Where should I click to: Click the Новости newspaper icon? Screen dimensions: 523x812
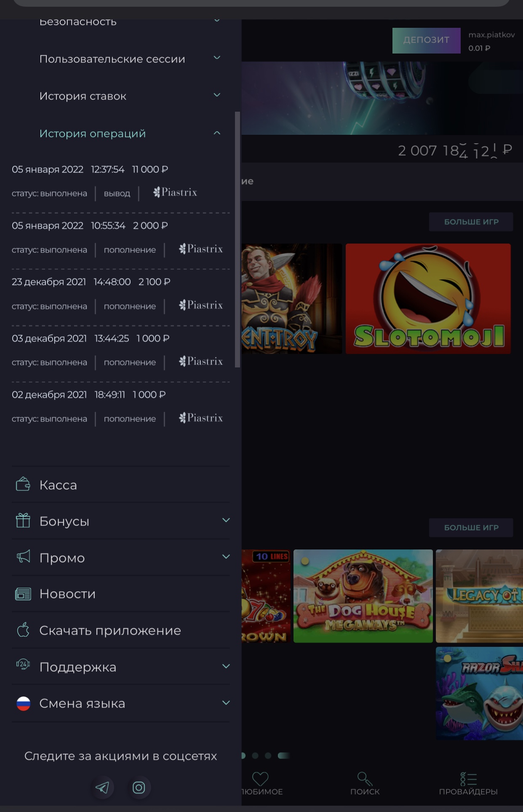click(x=23, y=594)
